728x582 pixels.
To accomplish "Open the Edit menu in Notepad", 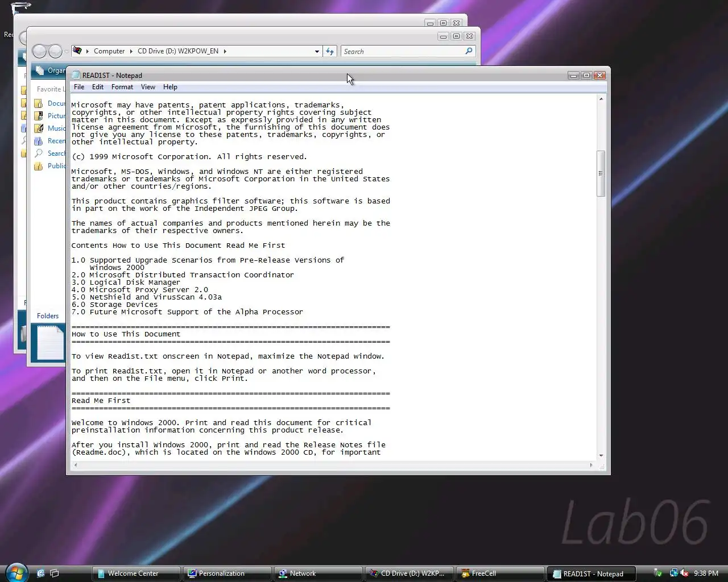I will click(98, 87).
